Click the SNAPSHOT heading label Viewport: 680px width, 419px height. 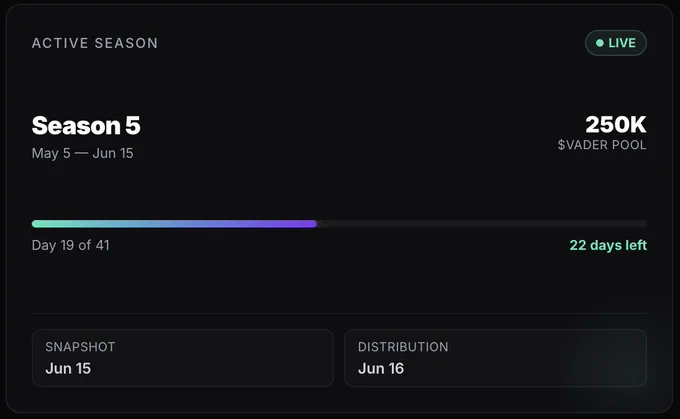coord(80,347)
